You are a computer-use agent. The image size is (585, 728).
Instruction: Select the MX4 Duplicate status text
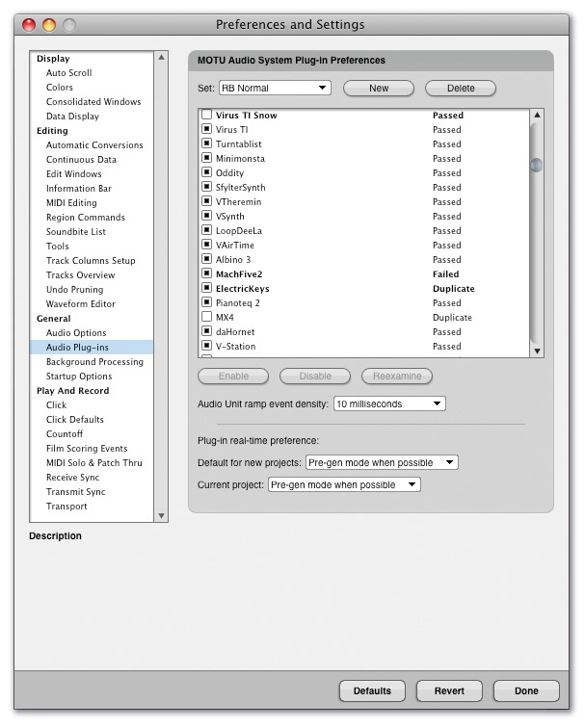tap(452, 317)
